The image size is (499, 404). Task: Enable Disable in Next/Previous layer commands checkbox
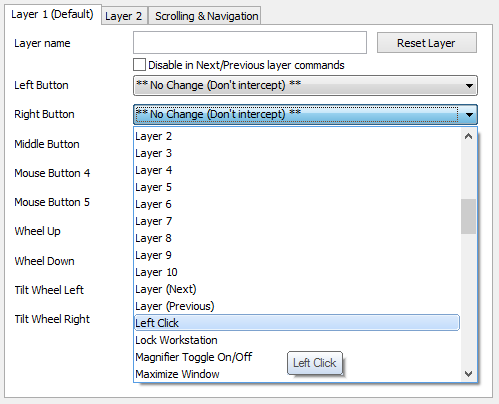pos(139,65)
